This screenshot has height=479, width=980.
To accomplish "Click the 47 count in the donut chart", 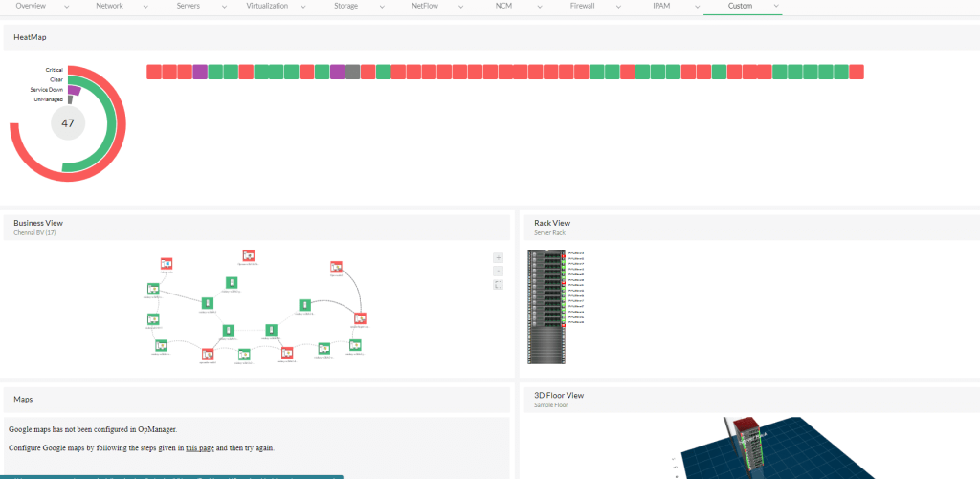I will tap(68, 123).
